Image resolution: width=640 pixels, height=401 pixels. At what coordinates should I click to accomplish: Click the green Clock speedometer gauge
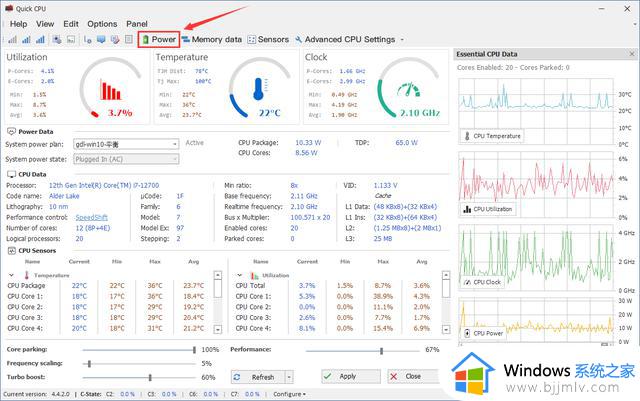408,88
